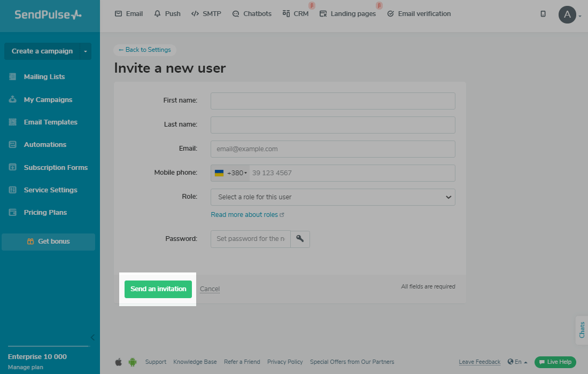Click the Mailing Lists sidebar icon
This screenshot has width=588, height=374.
13,77
